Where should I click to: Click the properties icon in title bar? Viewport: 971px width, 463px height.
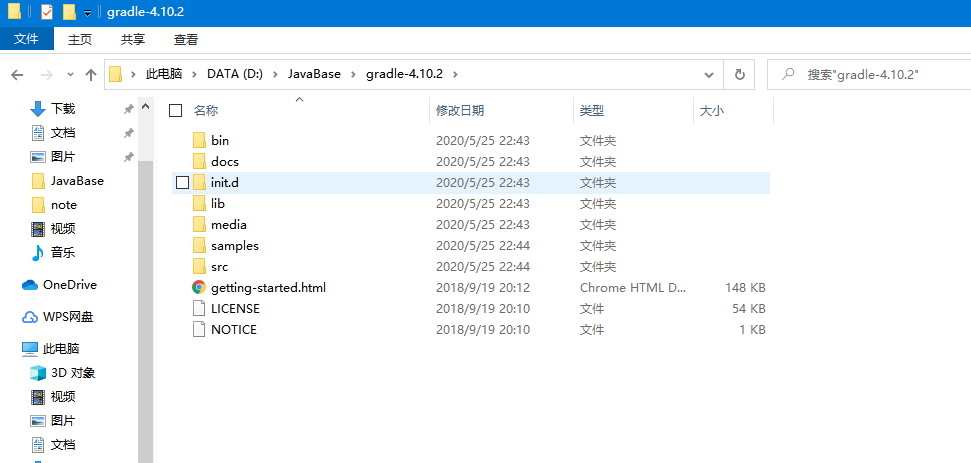pos(46,11)
